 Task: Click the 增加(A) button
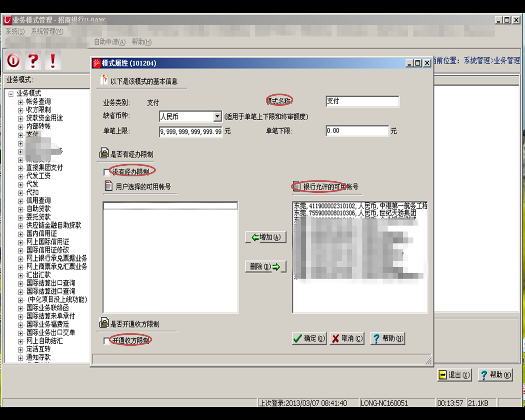(266, 237)
